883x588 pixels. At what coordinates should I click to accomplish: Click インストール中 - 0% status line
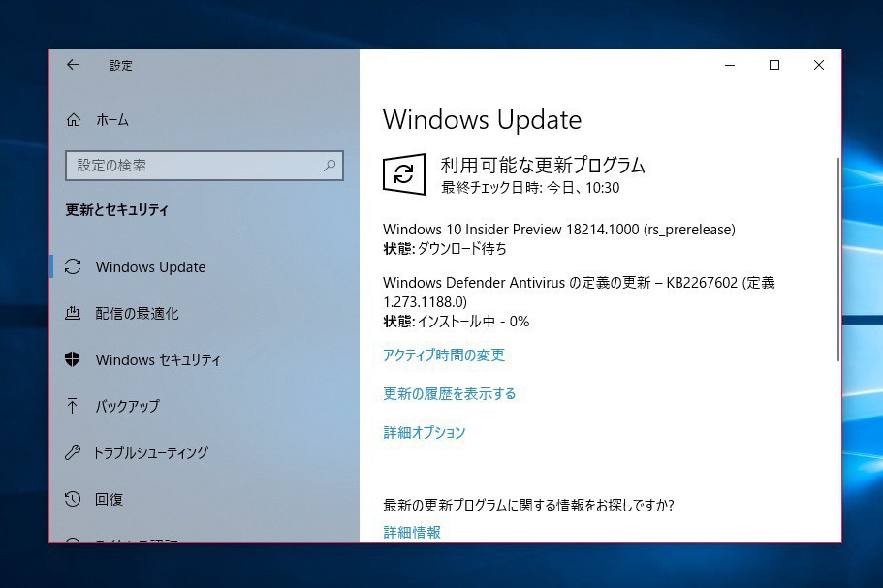pos(457,322)
